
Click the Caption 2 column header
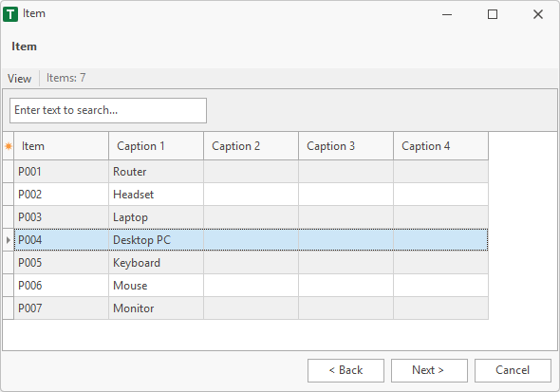[x=252, y=146]
